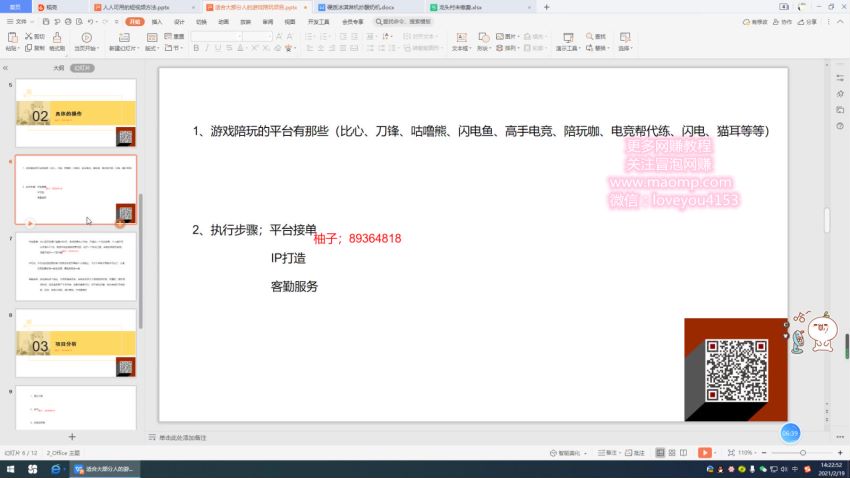Image resolution: width=850 pixels, height=478 pixels.
Task: Open the Section dropdown
Action: pos(173,48)
